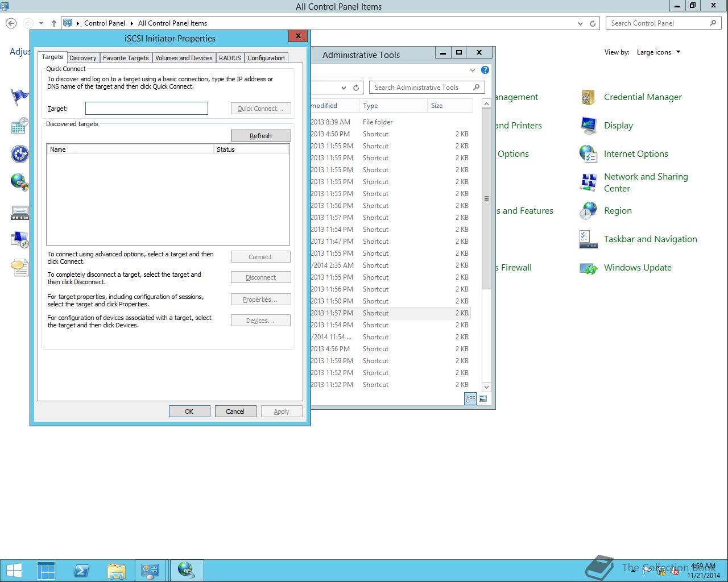This screenshot has height=582, width=728.
Task: Go up one level in Control Panel
Action: tap(53, 23)
